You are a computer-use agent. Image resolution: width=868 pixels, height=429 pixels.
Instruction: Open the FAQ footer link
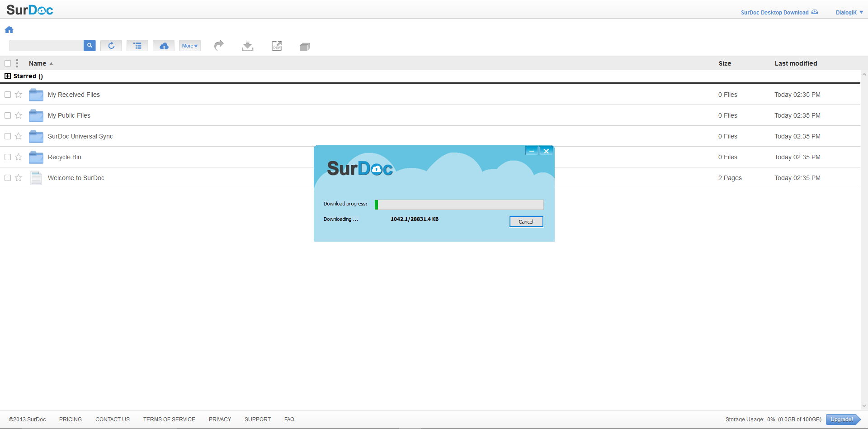pos(289,419)
